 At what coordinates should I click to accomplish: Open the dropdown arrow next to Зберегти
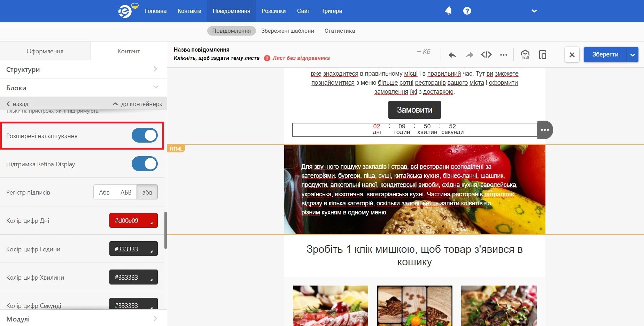click(x=633, y=55)
